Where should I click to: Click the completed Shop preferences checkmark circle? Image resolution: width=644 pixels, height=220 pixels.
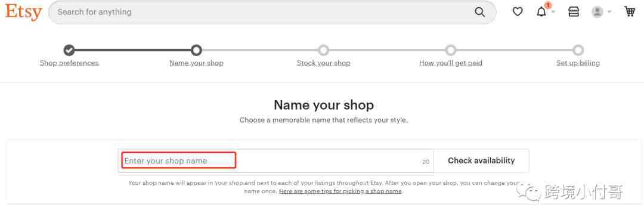(x=69, y=50)
